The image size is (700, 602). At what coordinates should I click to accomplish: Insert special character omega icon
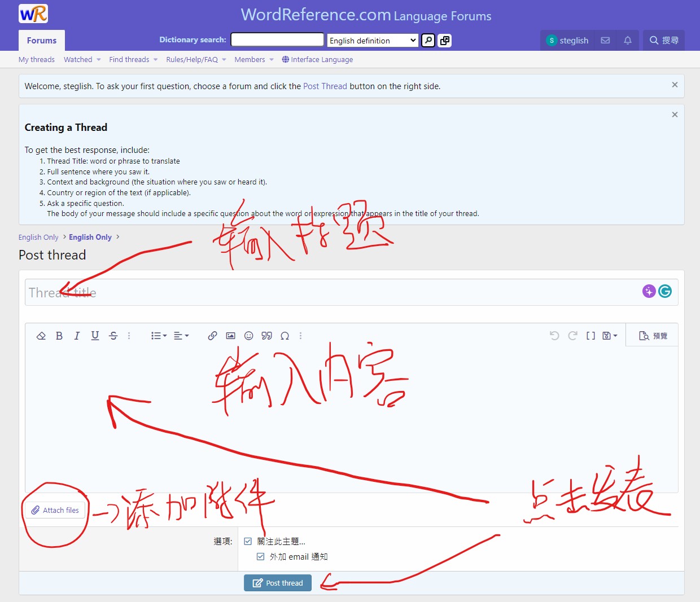(x=285, y=336)
